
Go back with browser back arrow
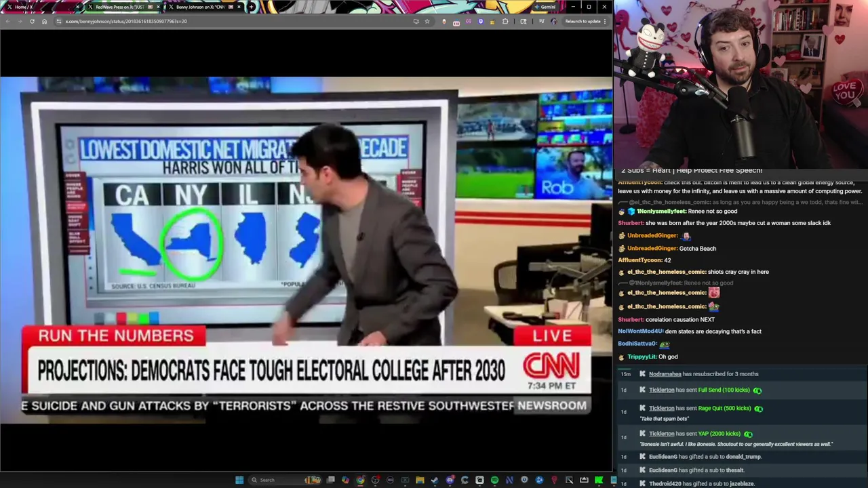click(x=8, y=21)
